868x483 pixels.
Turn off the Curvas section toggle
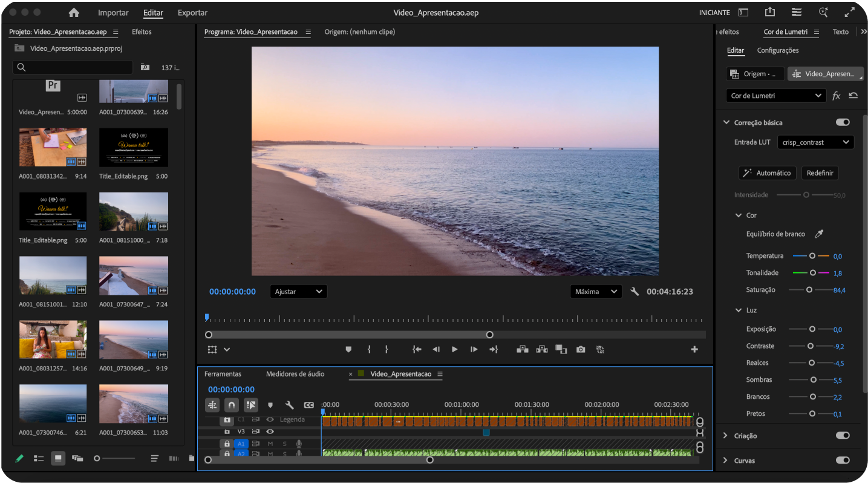click(843, 461)
